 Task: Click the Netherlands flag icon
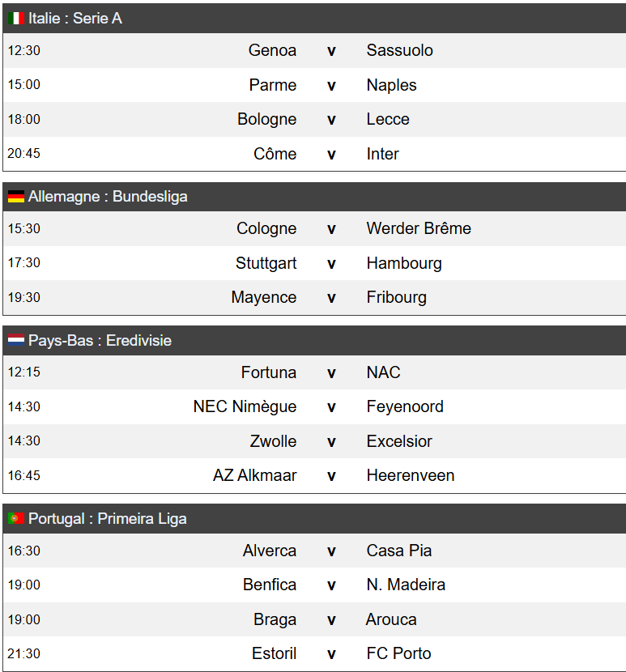[x=15, y=341]
